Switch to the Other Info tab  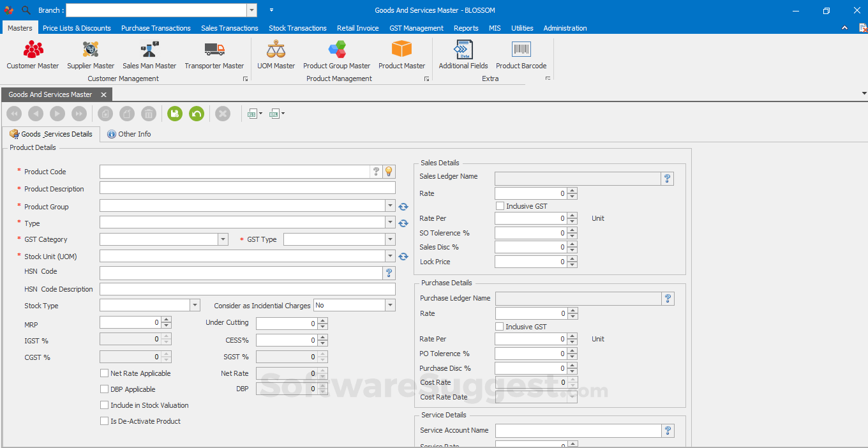[129, 134]
